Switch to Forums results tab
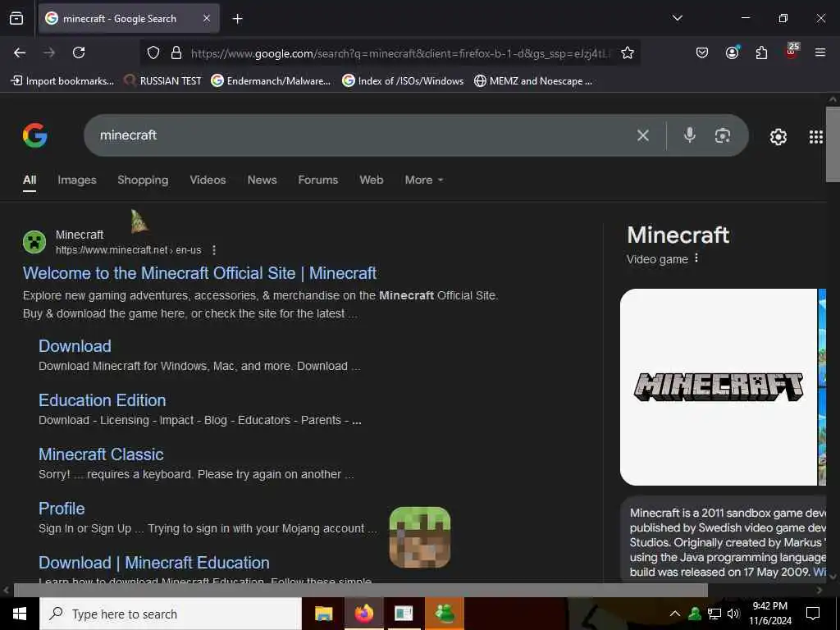Viewport: 840px width, 630px height. (x=317, y=180)
